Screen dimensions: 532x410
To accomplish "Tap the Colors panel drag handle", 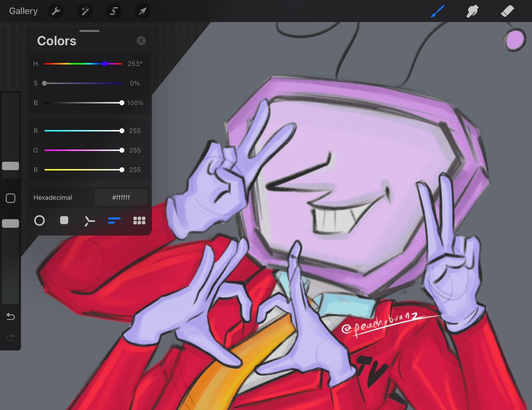I will click(x=90, y=31).
